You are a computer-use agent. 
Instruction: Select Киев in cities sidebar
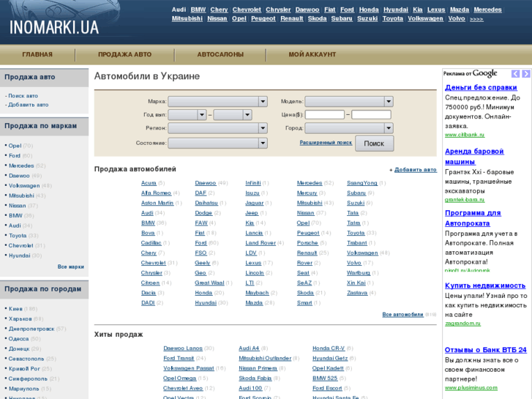pos(15,309)
